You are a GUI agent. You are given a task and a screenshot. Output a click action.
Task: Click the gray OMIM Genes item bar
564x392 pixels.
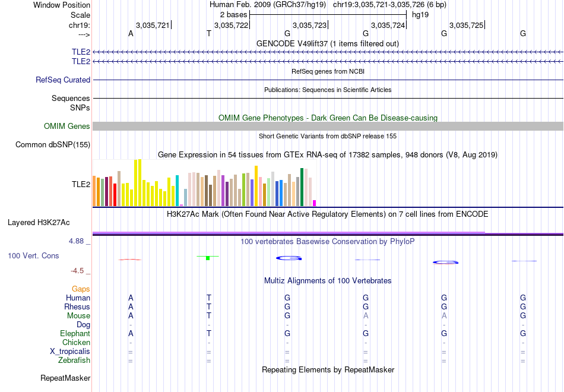328,126
